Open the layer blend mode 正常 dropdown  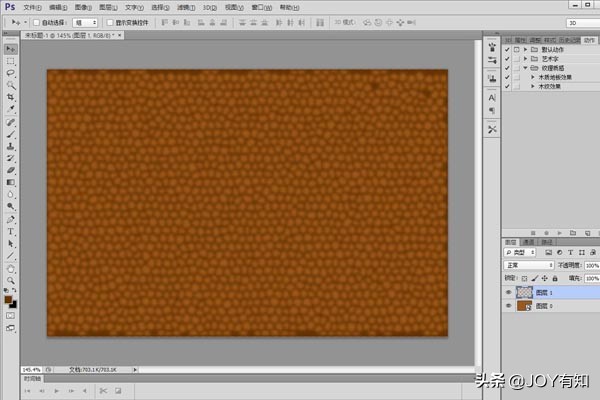529,265
